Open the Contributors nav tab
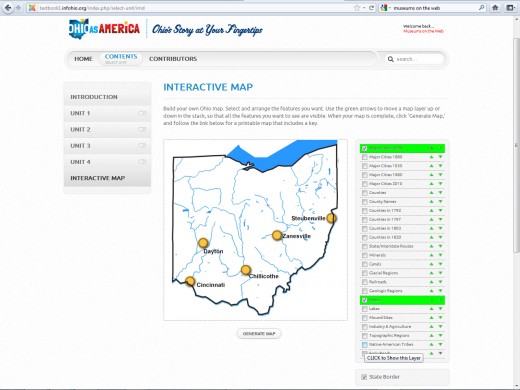The width and height of the screenshot is (520, 390). 173,59
